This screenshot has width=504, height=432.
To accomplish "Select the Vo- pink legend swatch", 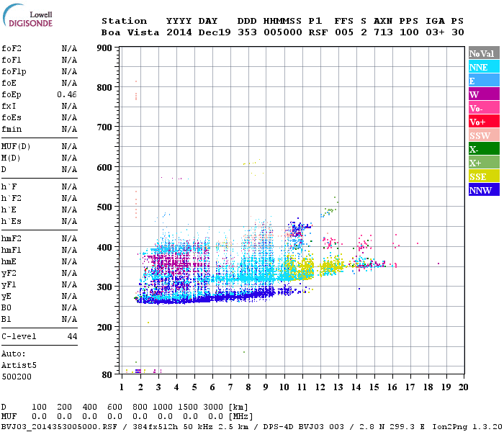I will click(484, 108).
